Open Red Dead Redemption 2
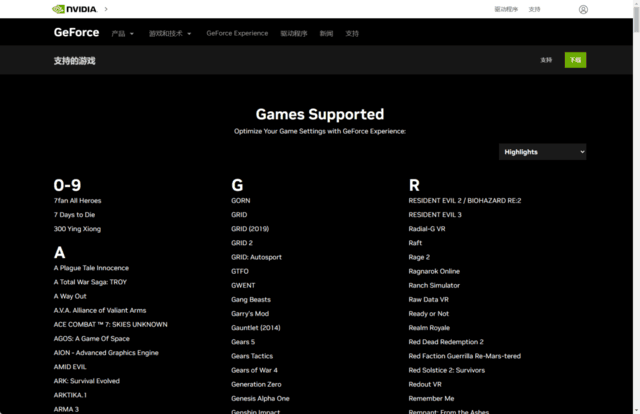This screenshot has width=640, height=414. coord(446,342)
